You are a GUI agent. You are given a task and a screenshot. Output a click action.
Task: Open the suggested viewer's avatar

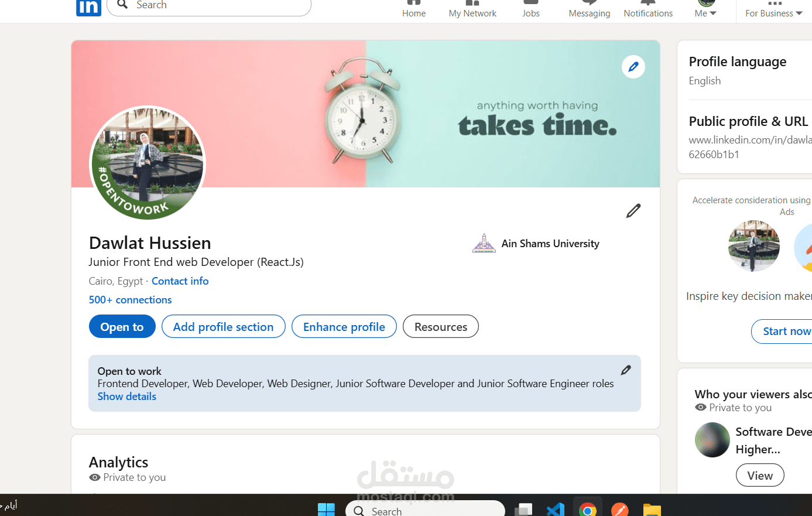[712, 440]
